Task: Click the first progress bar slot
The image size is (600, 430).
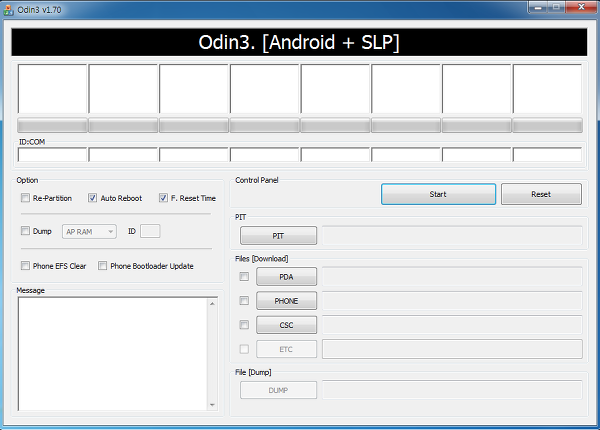Action: coord(52,125)
